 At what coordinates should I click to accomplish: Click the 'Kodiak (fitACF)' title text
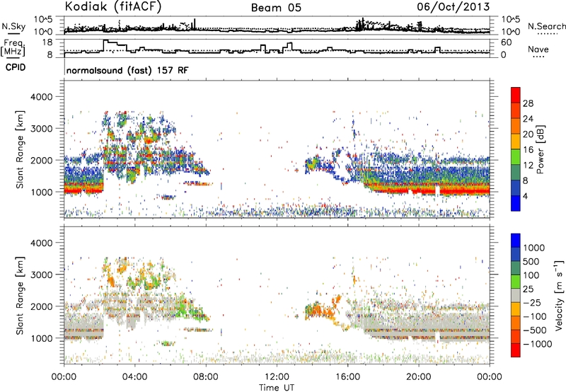click(x=113, y=6)
